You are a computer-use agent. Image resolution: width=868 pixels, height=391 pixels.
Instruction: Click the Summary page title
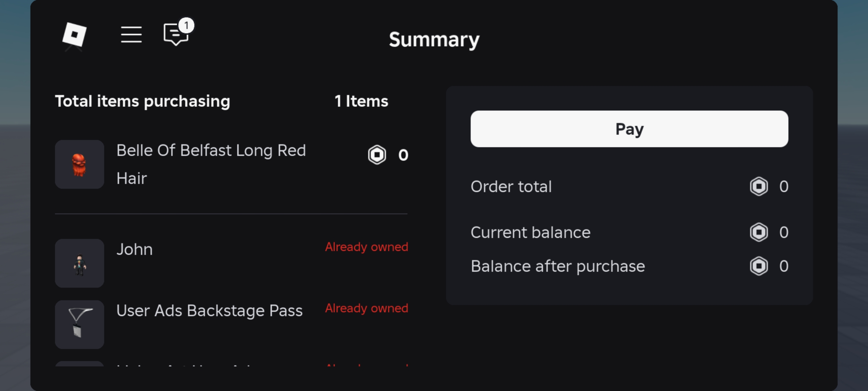434,40
